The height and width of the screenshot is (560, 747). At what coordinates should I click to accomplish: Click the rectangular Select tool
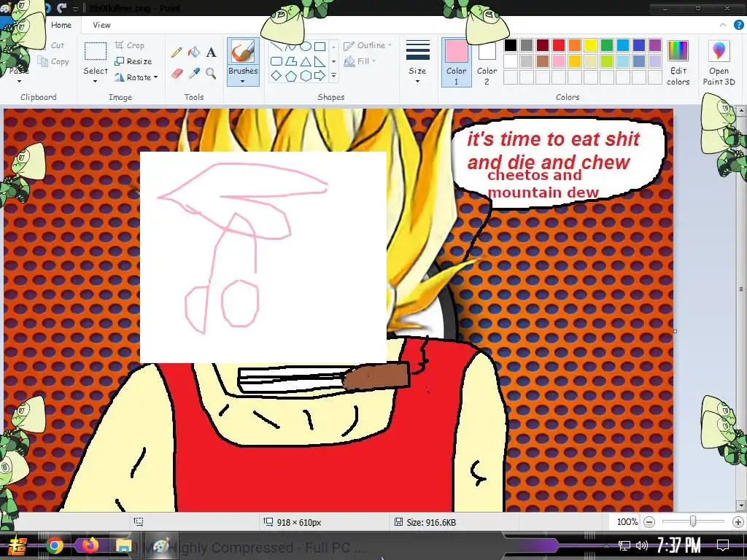tap(96, 52)
